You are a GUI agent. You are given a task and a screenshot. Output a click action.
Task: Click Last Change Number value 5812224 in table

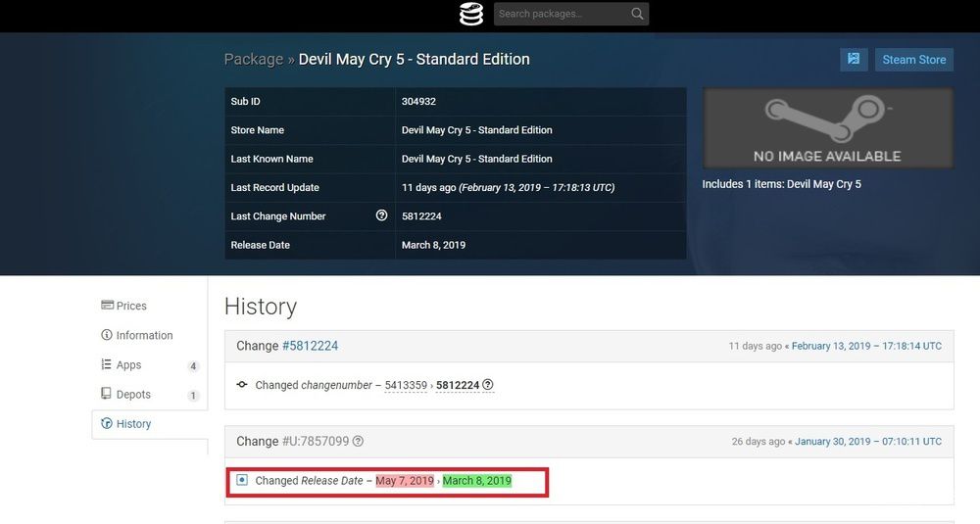click(x=421, y=216)
